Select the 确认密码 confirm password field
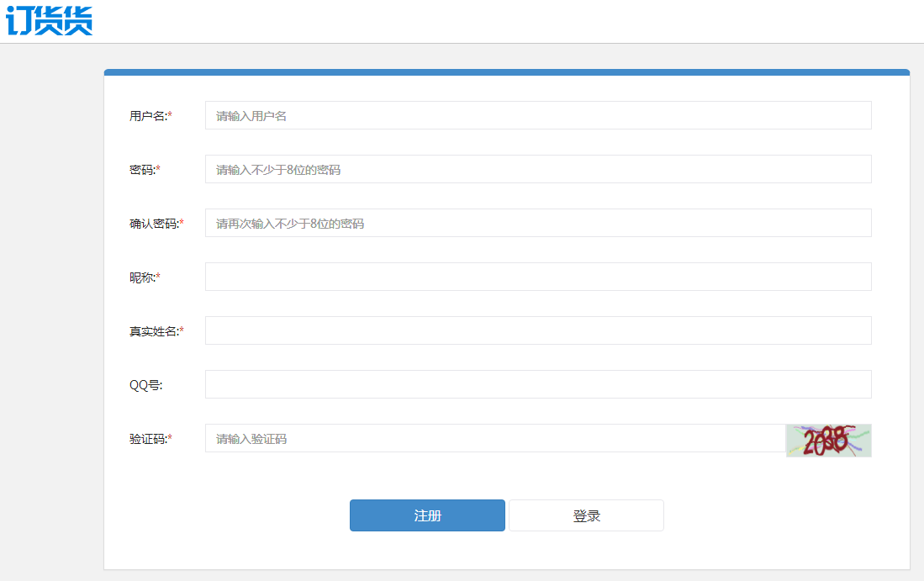Viewport: 924px width, 581px height. point(538,223)
